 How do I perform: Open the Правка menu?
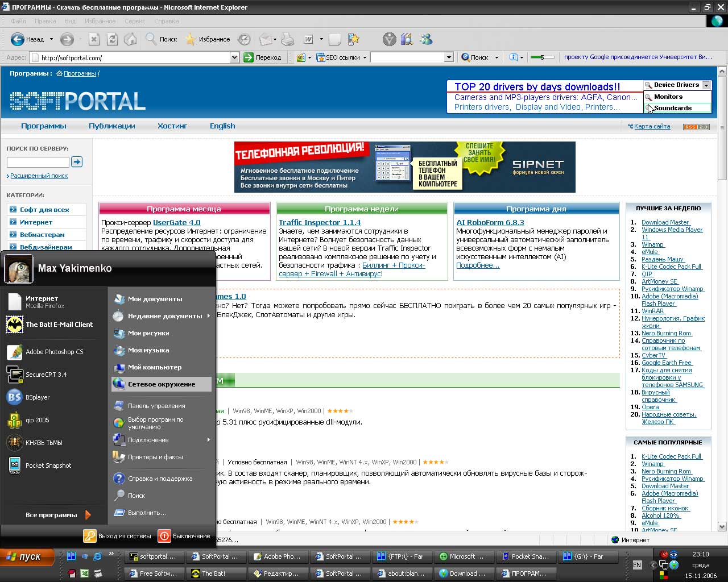pos(45,21)
